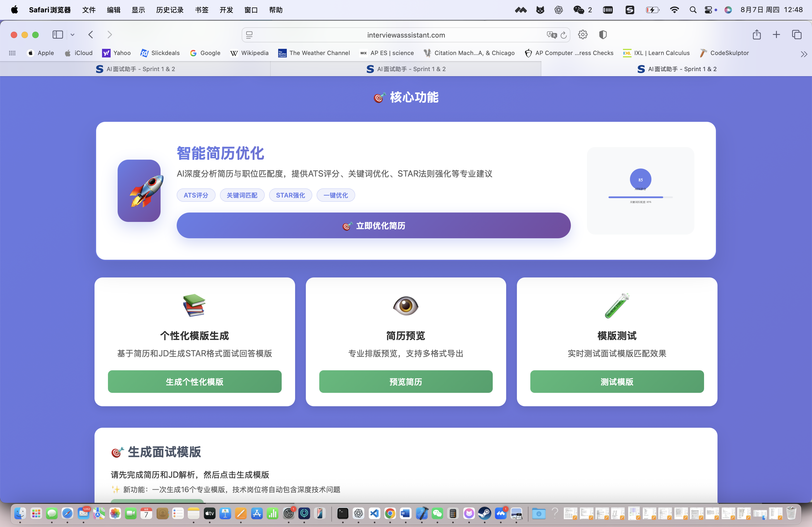812x527 pixels.
Task: Click the 智能简历优化 heading
Action: pyautogui.click(x=220, y=153)
